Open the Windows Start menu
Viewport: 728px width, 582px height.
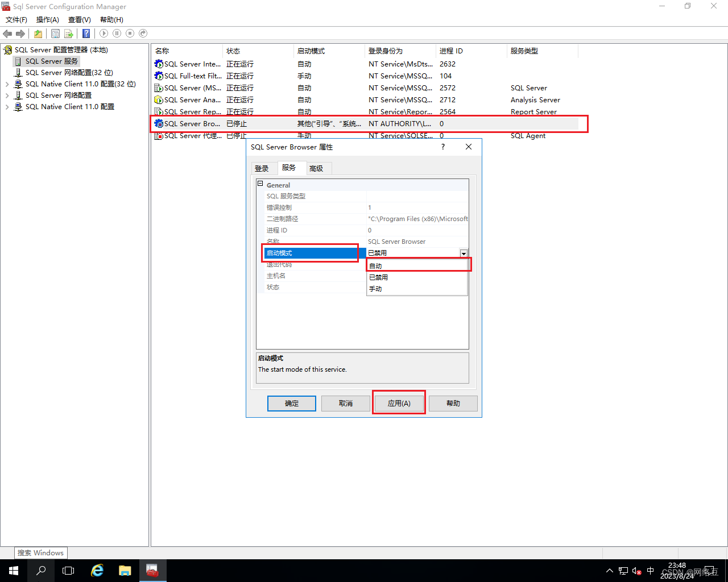[x=14, y=571]
